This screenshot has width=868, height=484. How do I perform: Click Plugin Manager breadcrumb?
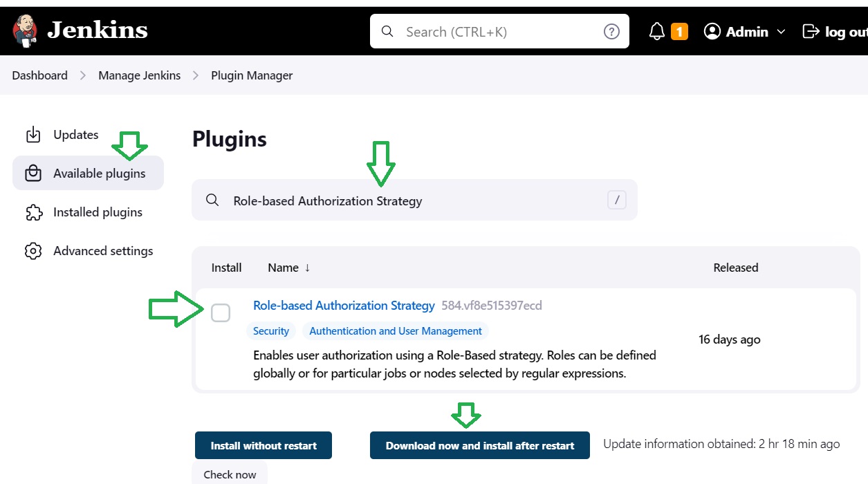(252, 75)
